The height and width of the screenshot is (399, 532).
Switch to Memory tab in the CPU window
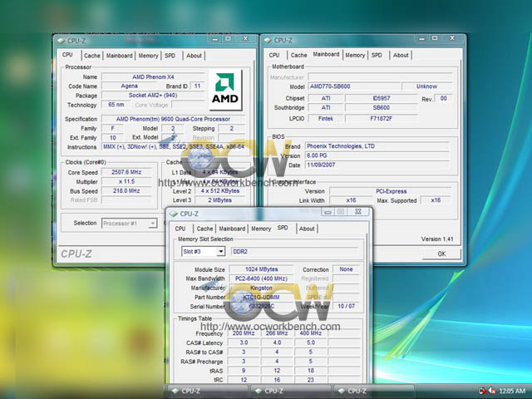148,56
